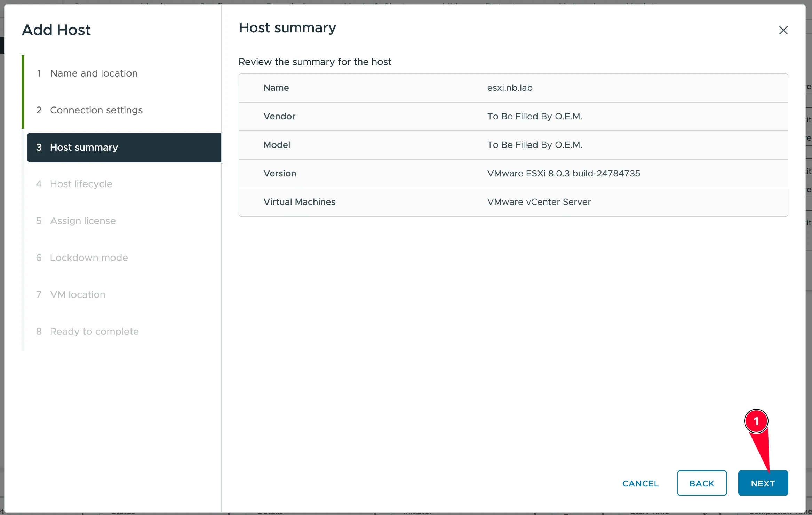The height and width of the screenshot is (515, 812).
Task: Click the Virtual Machines row label
Action: point(300,202)
